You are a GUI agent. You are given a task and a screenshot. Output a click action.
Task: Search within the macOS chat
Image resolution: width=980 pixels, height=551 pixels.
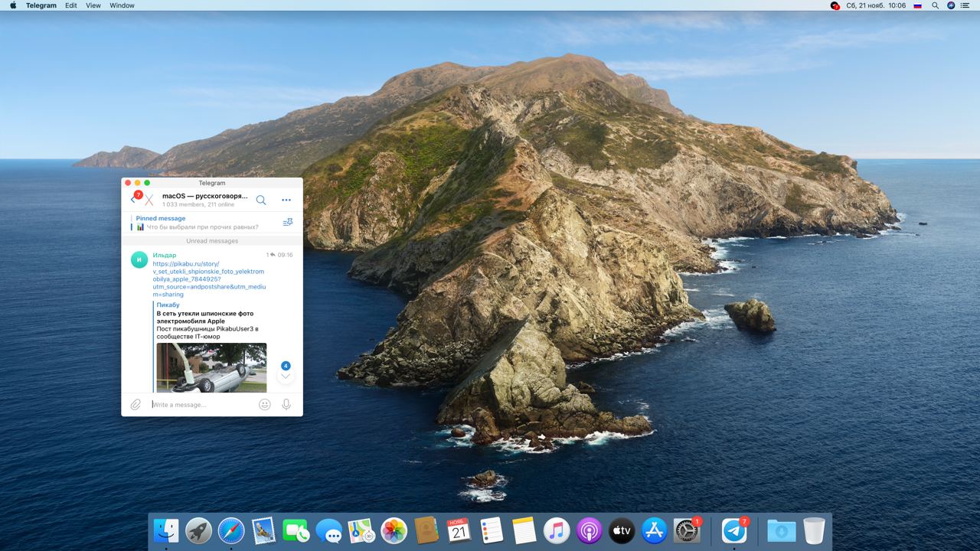261,200
